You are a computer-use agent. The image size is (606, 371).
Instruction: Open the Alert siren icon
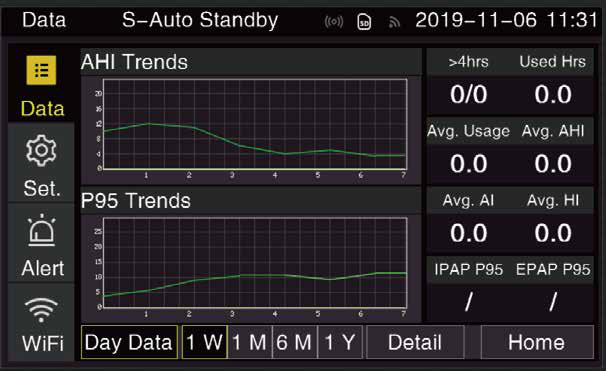point(41,230)
